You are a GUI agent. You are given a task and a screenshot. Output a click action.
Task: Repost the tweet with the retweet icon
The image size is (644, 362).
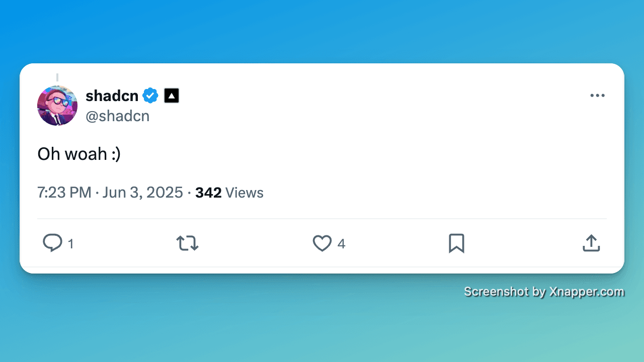pyautogui.click(x=187, y=243)
